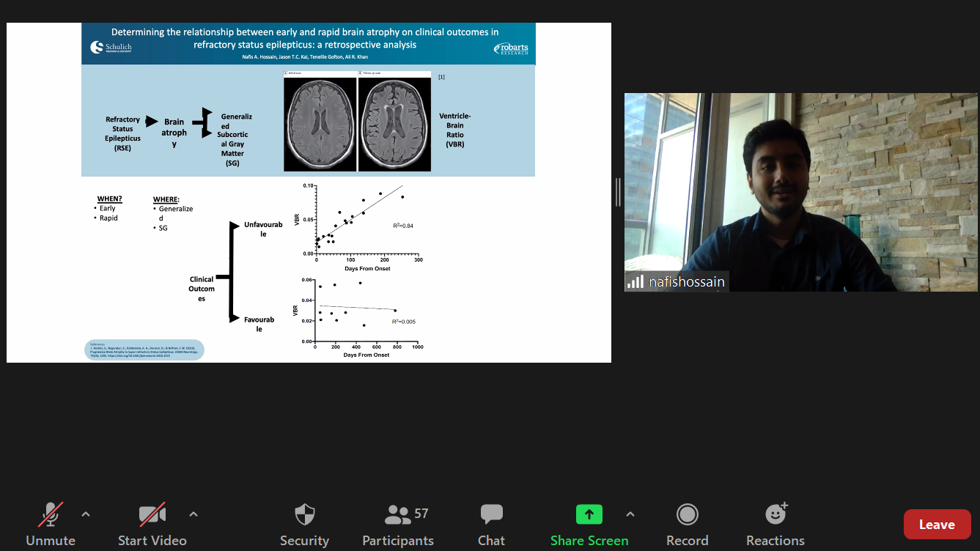This screenshot has width=980, height=551.
Task: Unmute the microphone
Action: tap(50, 524)
